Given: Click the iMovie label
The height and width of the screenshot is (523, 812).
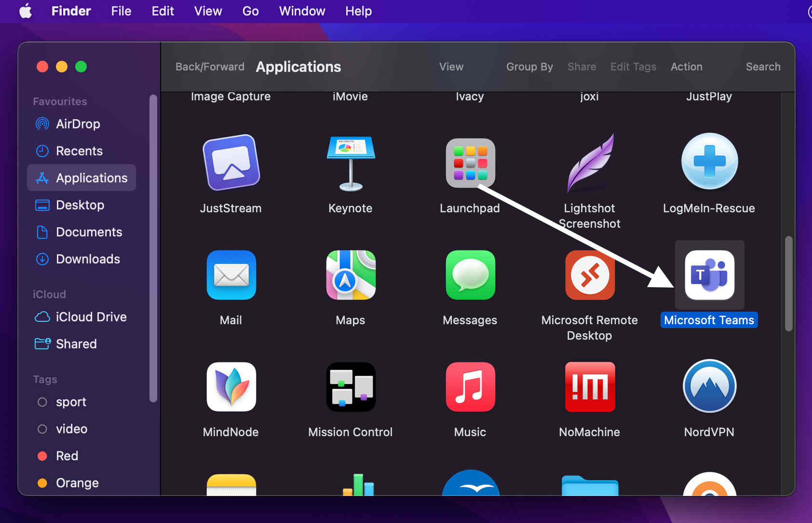Looking at the screenshot, I should pyautogui.click(x=350, y=96).
